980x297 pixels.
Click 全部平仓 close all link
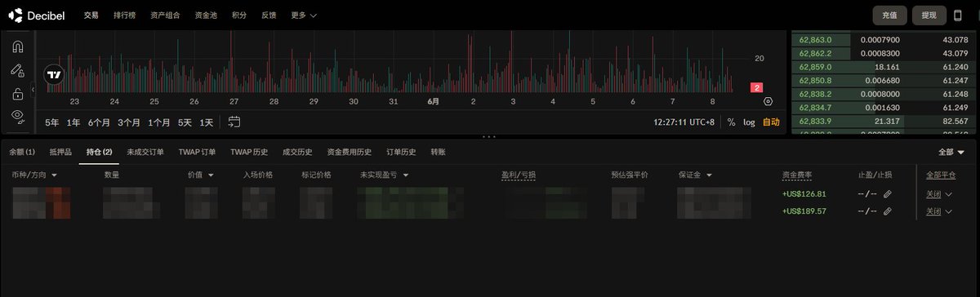[941, 175]
